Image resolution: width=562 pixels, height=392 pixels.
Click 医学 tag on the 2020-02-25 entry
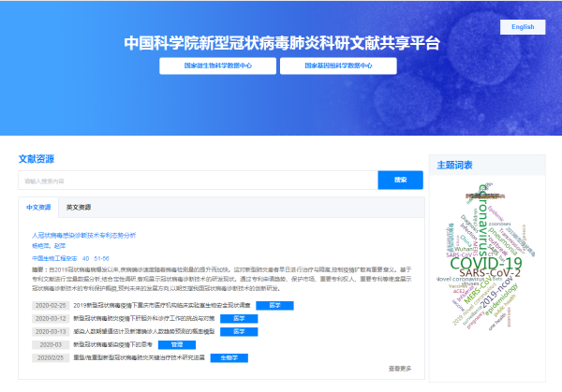pos(274,305)
